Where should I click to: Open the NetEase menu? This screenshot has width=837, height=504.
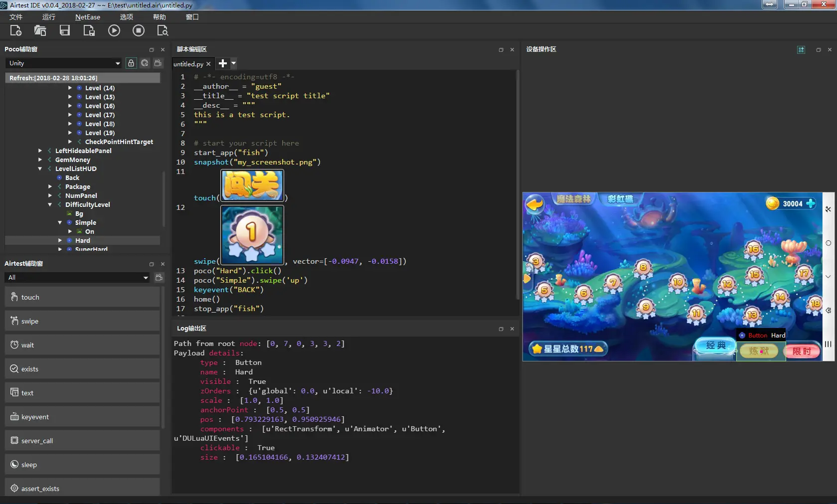[x=88, y=17]
